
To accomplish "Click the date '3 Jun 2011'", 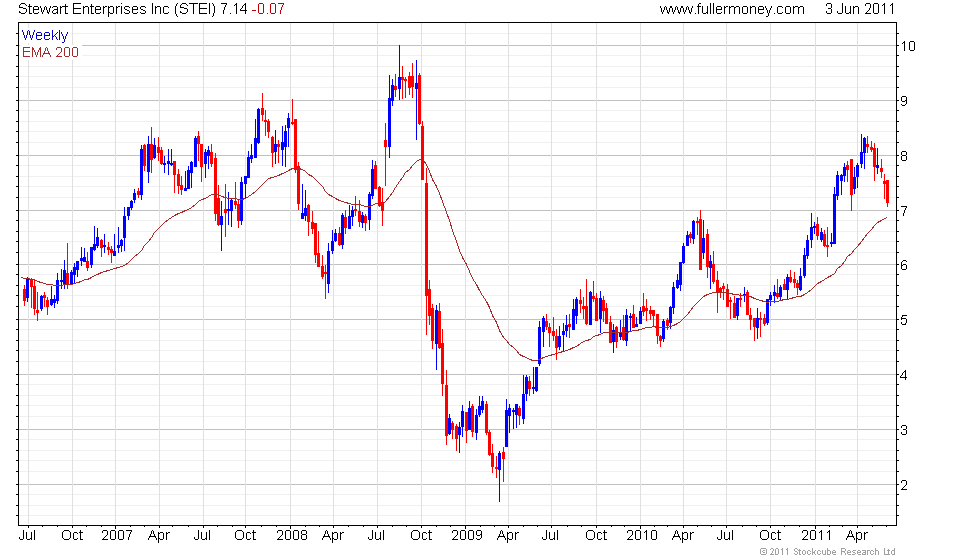I will click(860, 9).
